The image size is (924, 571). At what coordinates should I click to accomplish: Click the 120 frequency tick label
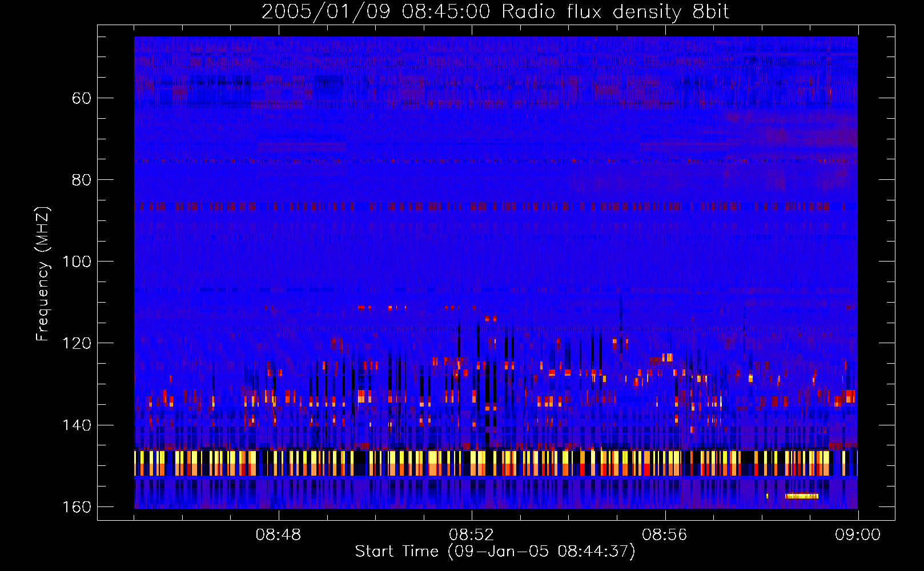pos(77,343)
